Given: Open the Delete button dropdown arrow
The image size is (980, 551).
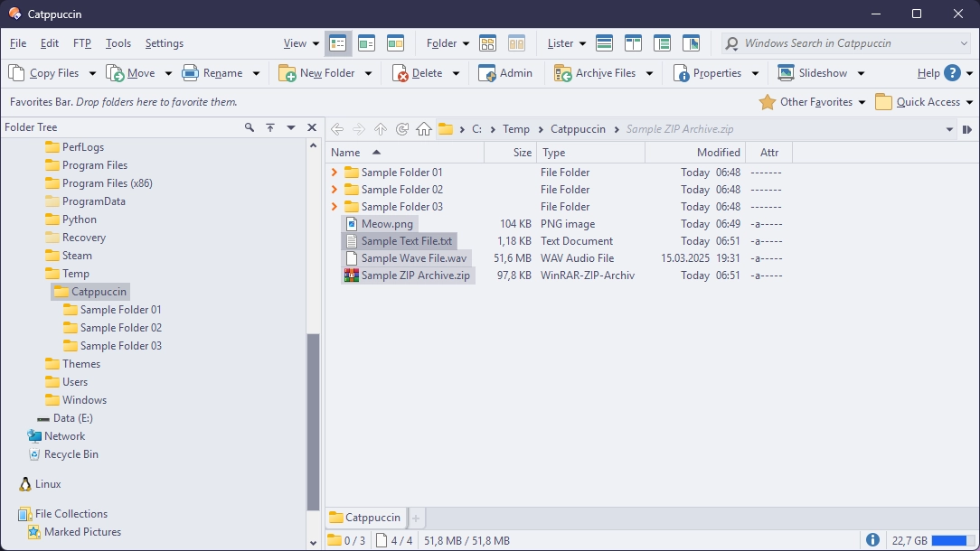Looking at the screenshot, I should coord(456,74).
